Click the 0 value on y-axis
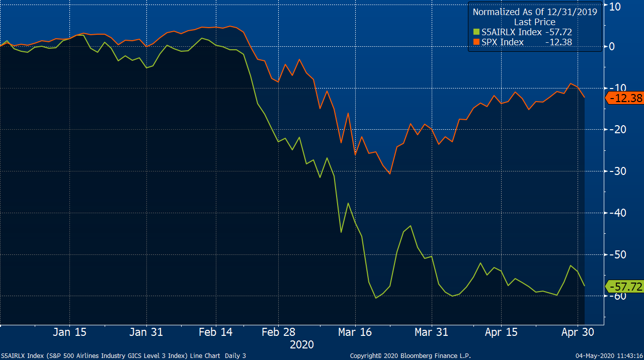644x360 pixels. [612, 47]
